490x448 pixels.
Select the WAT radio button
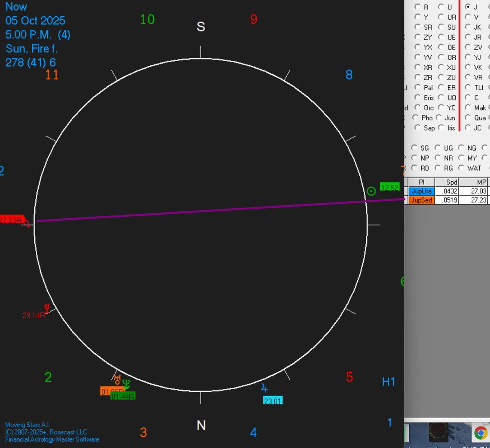461,167
